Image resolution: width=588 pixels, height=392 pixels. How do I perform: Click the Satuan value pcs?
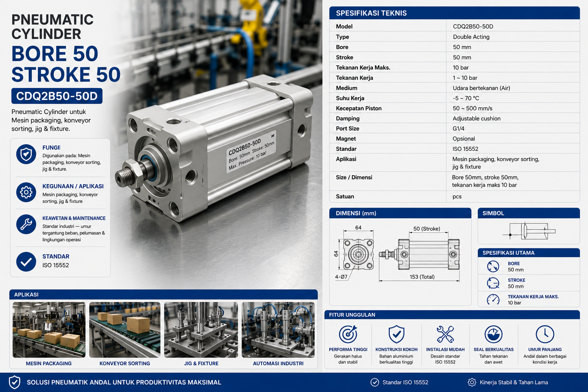click(457, 197)
